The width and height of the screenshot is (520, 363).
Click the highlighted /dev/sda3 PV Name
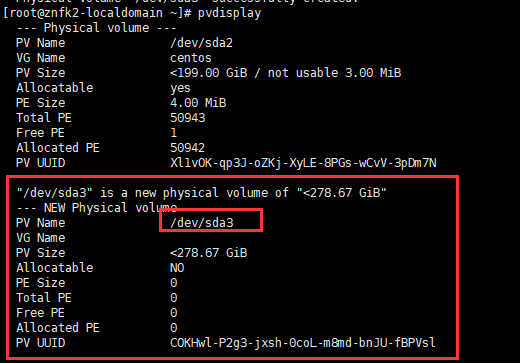tap(202, 223)
